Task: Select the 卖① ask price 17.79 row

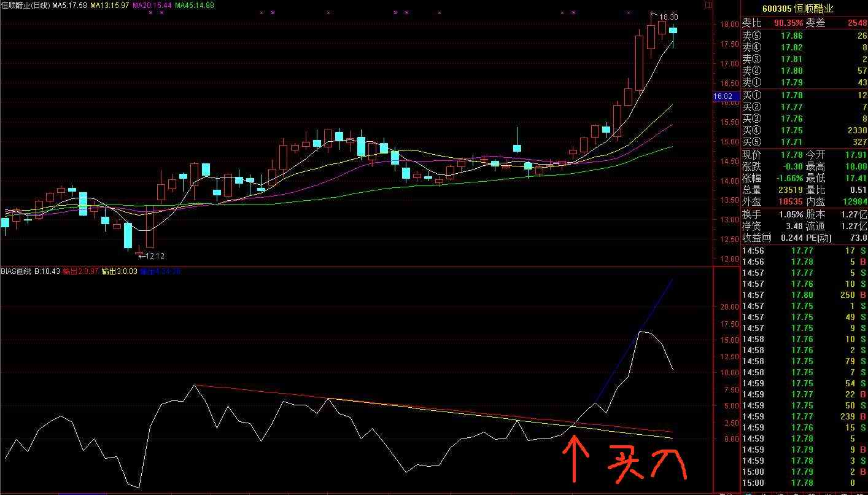Action: pyautogui.click(x=804, y=82)
